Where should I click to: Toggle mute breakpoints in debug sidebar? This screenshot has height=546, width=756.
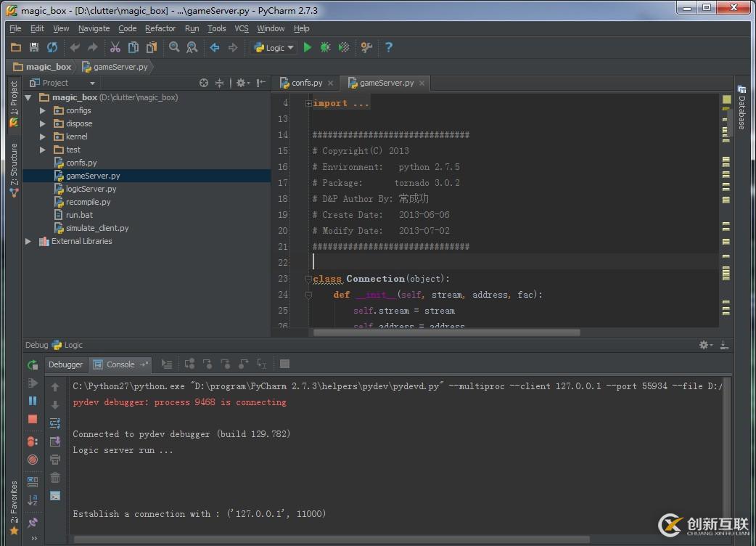coord(33,460)
